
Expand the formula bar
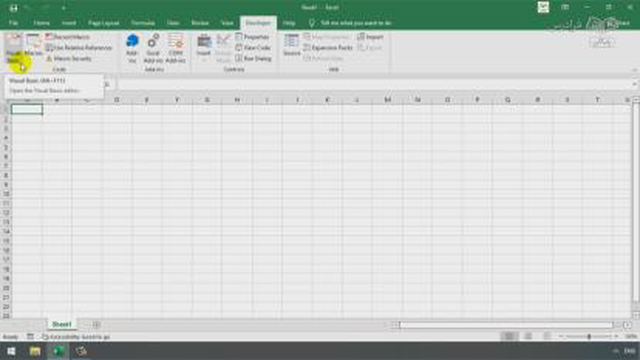pos(634,84)
